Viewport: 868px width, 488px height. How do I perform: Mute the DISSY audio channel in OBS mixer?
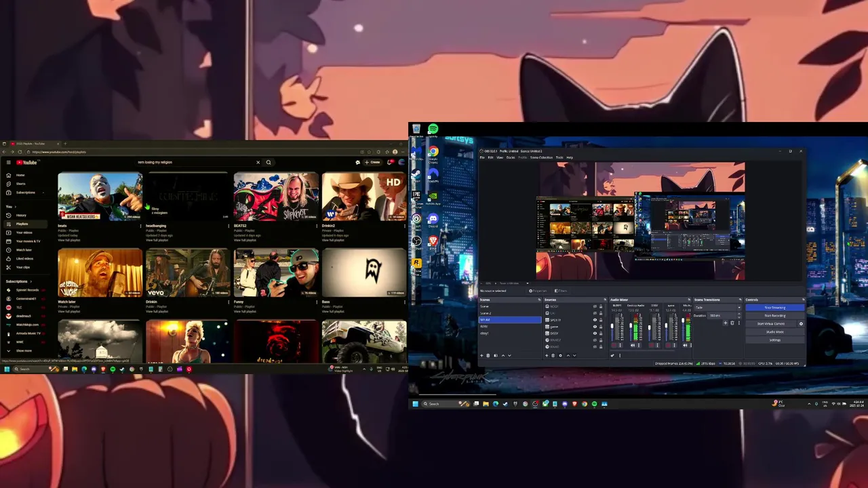pyautogui.click(x=652, y=345)
